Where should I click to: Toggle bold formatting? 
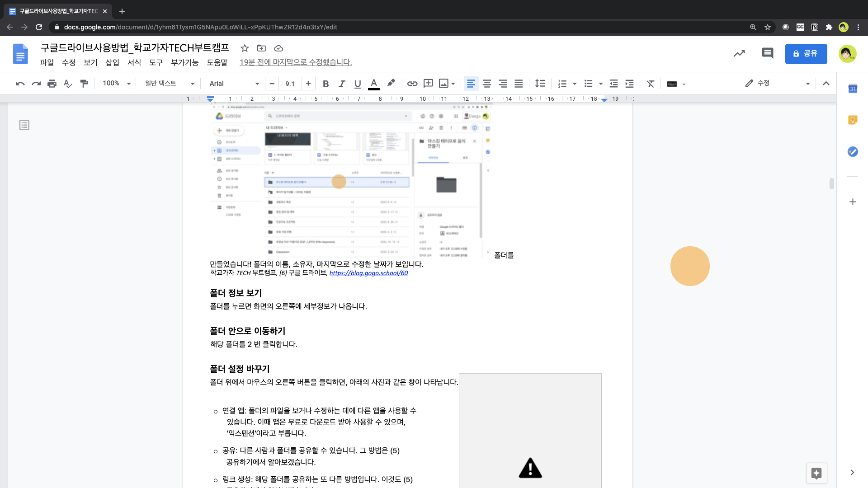(325, 84)
